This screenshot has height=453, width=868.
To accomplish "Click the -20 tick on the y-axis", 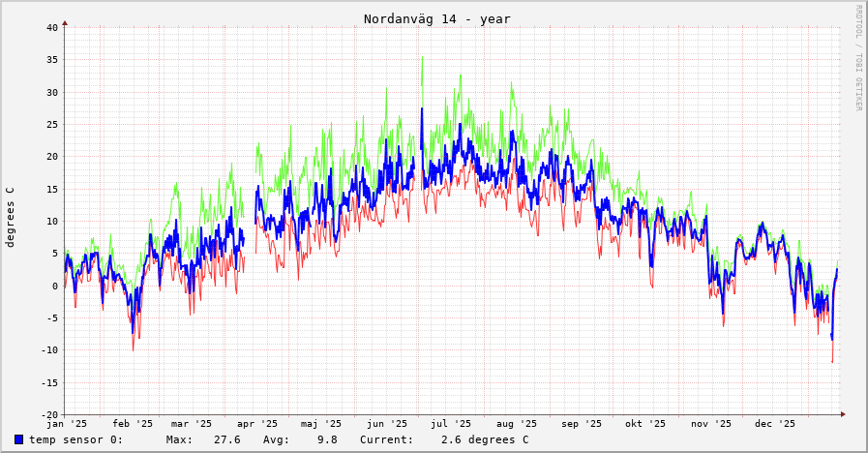I will point(48,414).
